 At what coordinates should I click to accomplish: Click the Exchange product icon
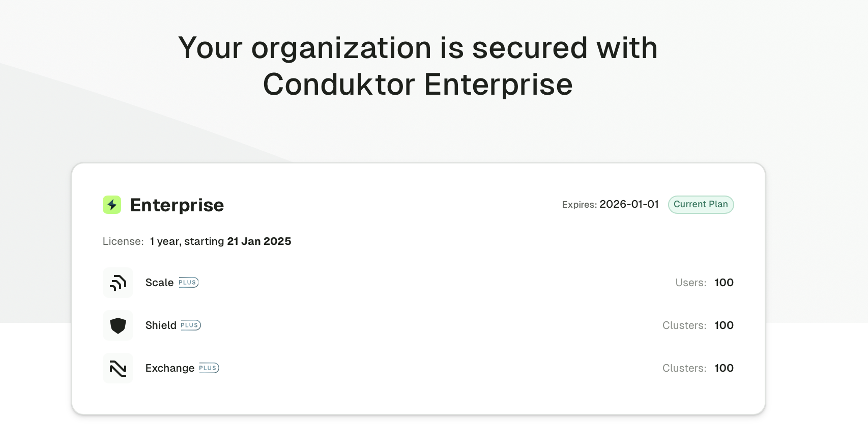[118, 368]
